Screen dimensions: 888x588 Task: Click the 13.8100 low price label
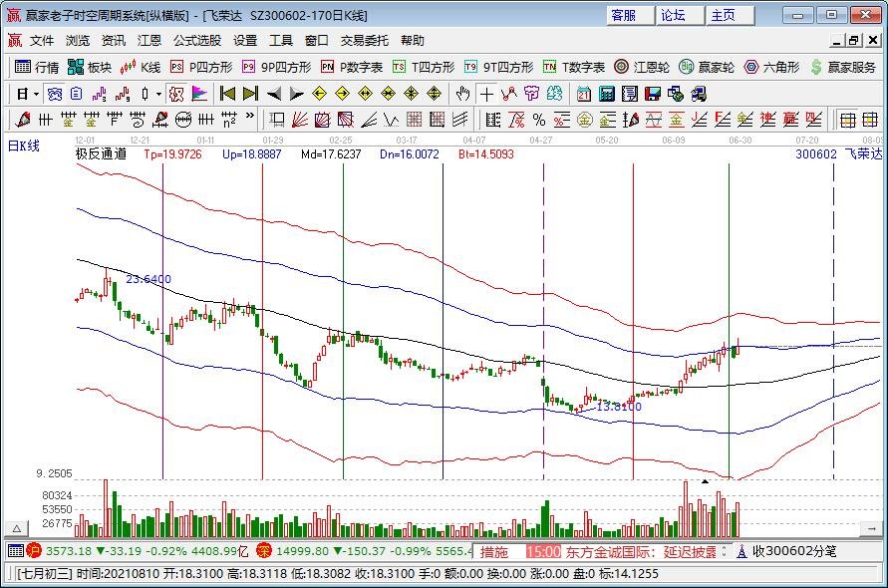tap(619, 407)
